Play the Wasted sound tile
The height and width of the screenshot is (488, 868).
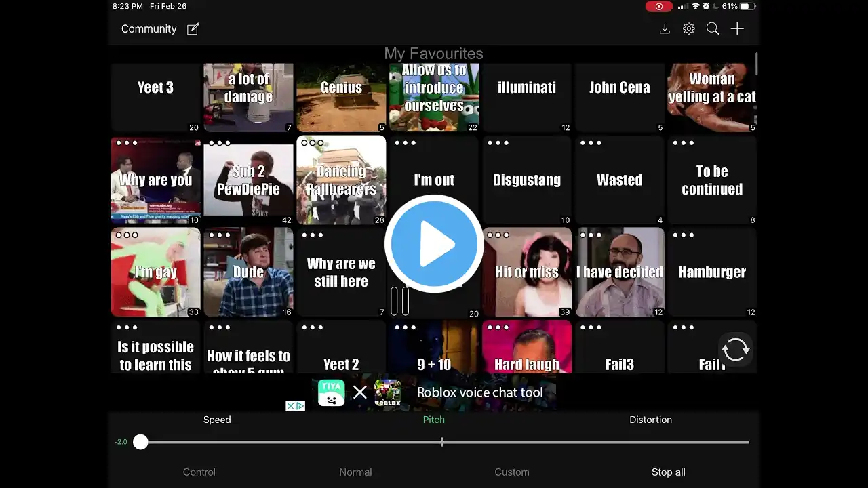pyautogui.click(x=620, y=180)
